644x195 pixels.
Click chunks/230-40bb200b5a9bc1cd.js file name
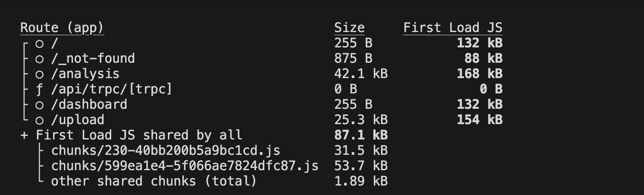tap(166, 150)
